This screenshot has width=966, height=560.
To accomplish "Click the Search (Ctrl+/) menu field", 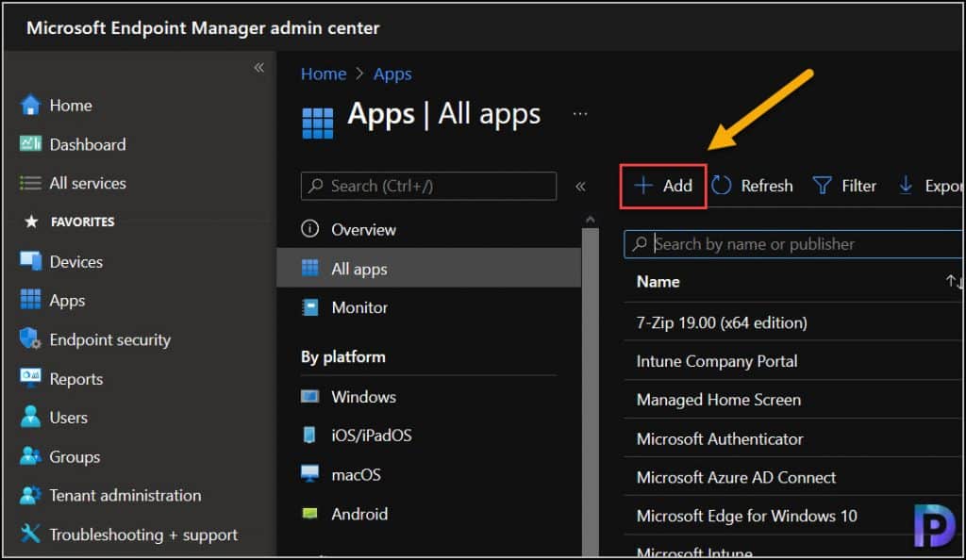I will coord(429,186).
